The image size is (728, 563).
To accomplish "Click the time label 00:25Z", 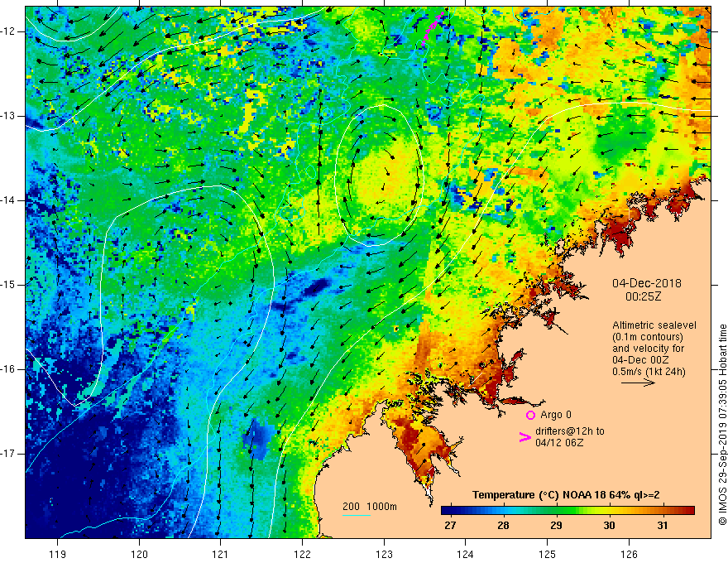I will tap(643, 296).
